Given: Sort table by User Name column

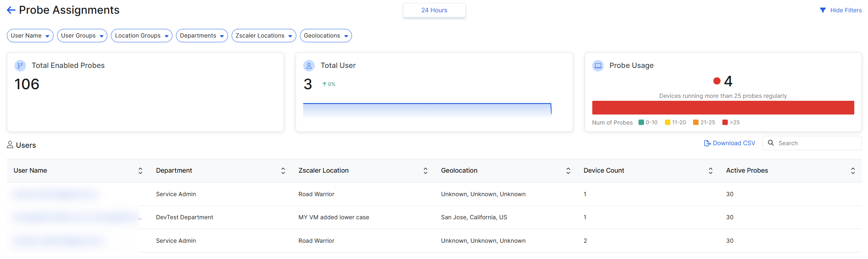Looking at the screenshot, I should [x=140, y=171].
